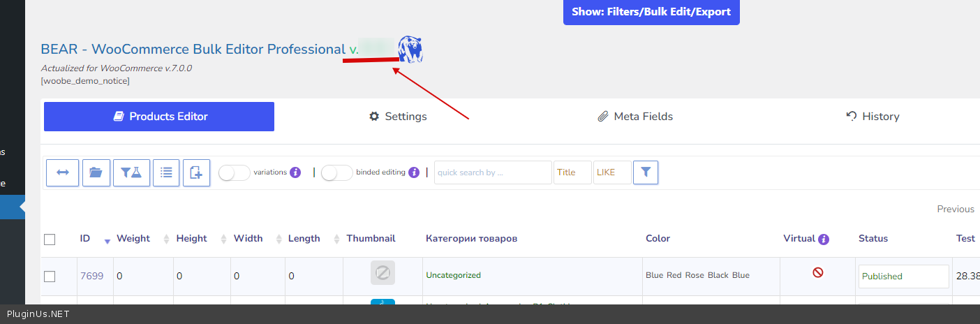Open the LIKE search mode dropdown
This screenshot has width=980, height=324.
(612, 172)
